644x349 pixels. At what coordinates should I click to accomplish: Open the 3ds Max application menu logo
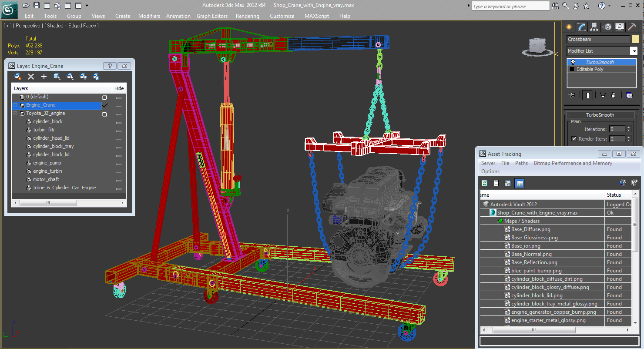pyautogui.click(x=9, y=9)
